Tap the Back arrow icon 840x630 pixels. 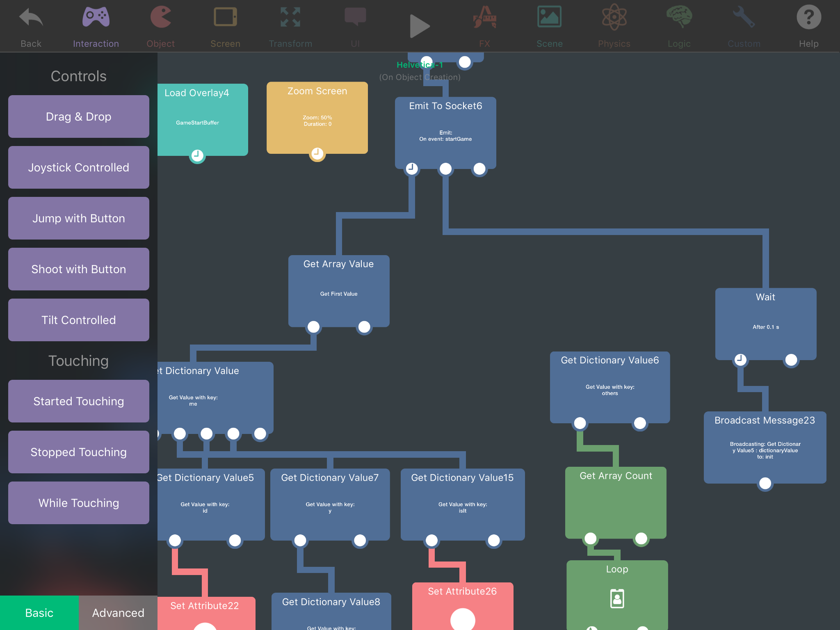point(31,18)
